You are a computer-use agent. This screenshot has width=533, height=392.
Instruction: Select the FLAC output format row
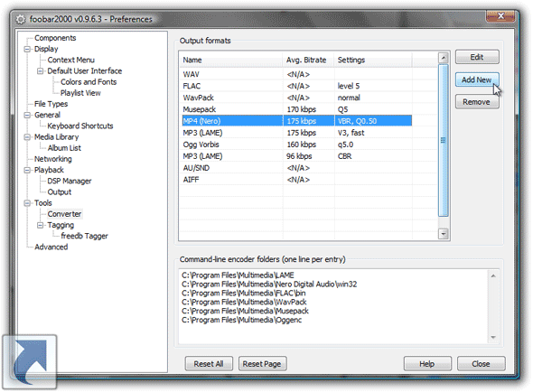coord(295,86)
